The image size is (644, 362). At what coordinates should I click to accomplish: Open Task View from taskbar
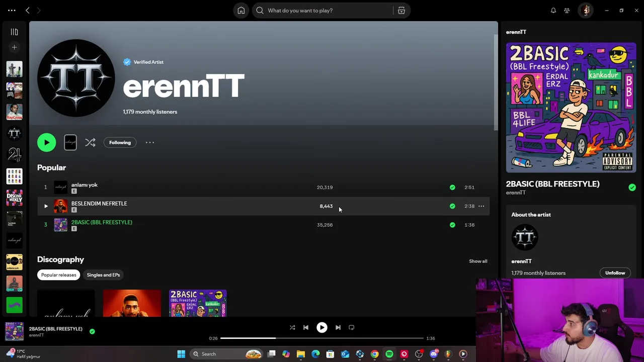pyautogui.click(x=272, y=354)
